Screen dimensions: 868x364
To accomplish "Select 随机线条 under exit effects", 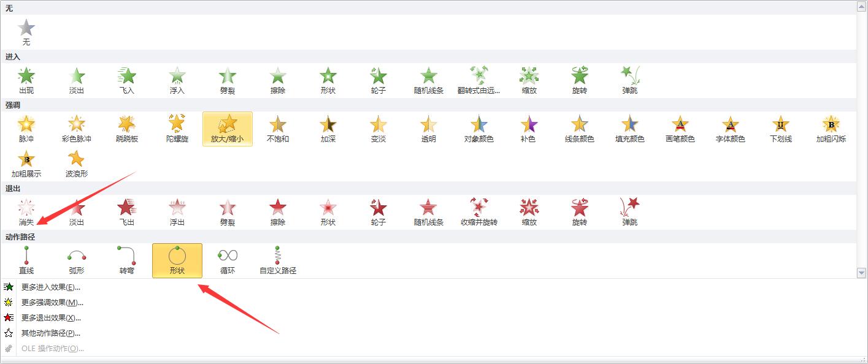I will point(429,212).
